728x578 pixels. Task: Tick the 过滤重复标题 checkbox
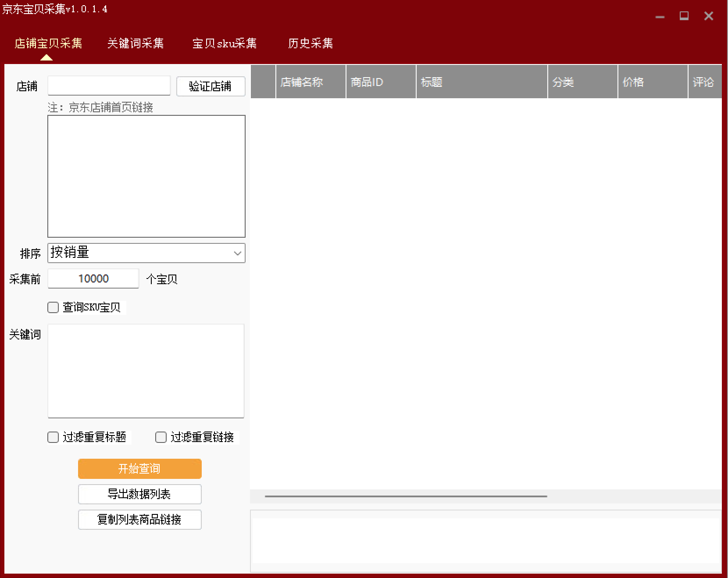53,437
